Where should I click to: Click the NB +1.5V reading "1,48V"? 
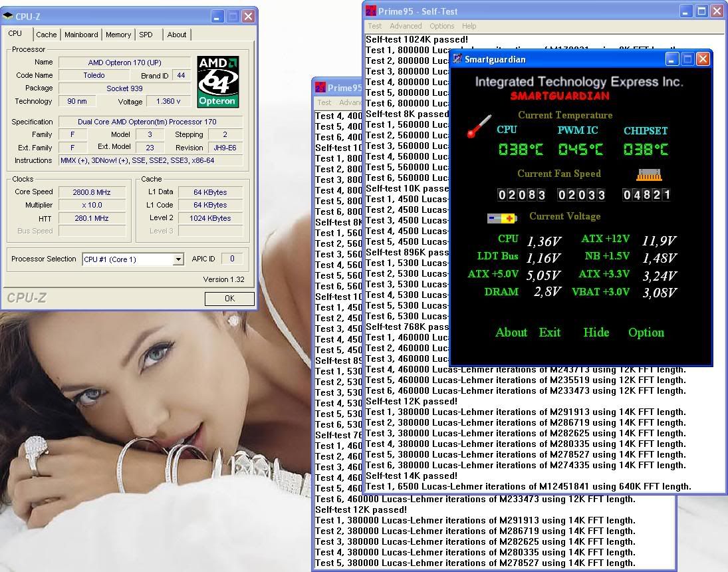point(660,258)
